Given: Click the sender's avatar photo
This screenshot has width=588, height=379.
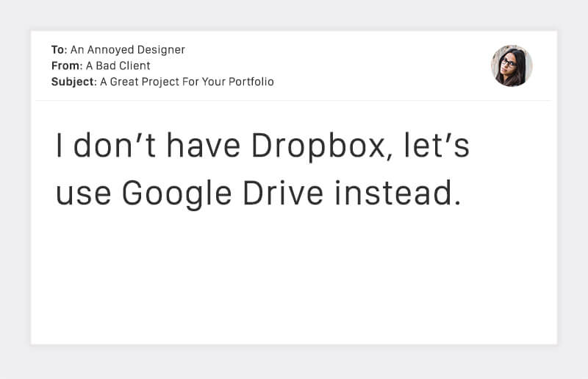Looking at the screenshot, I should [512, 66].
